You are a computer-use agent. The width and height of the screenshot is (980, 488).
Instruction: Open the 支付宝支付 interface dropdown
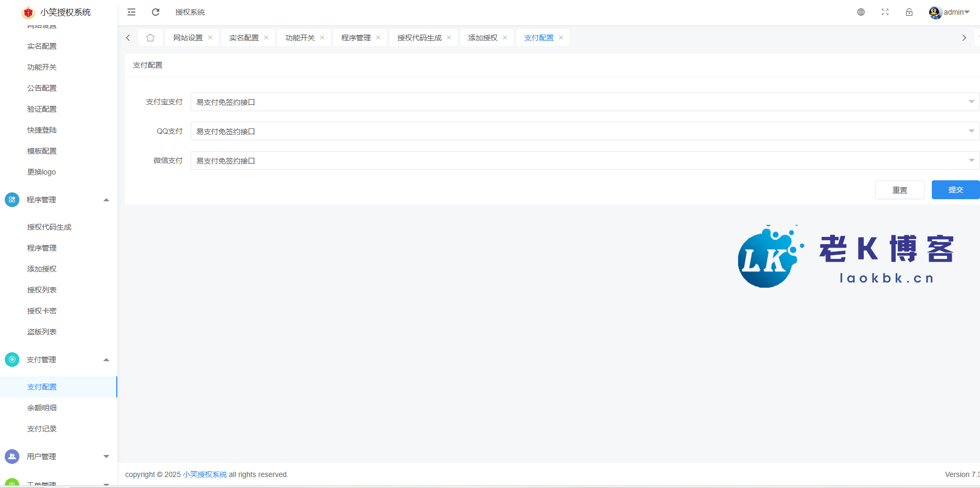[x=585, y=102]
